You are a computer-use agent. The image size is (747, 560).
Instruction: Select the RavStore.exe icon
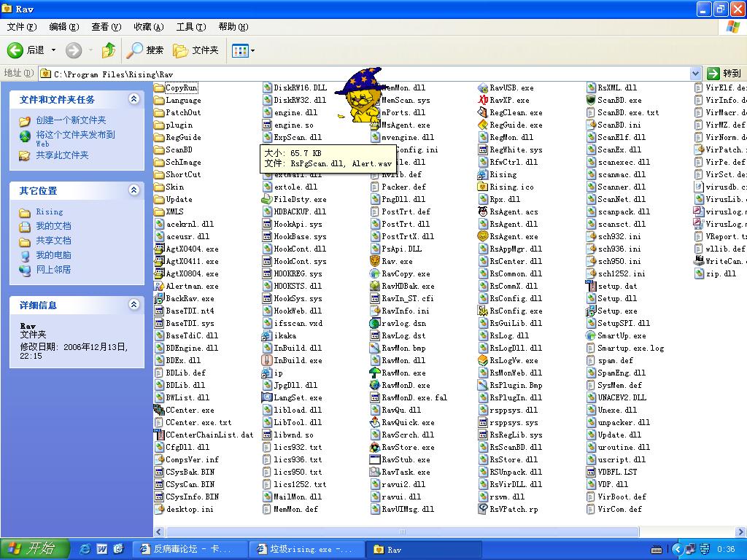coord(375,447)
